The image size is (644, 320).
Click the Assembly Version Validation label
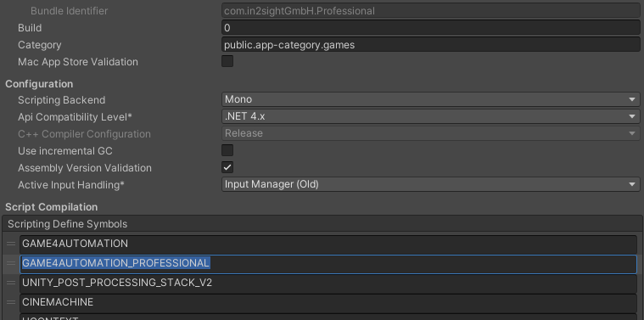pyautogui.click(x=85, y=168)
